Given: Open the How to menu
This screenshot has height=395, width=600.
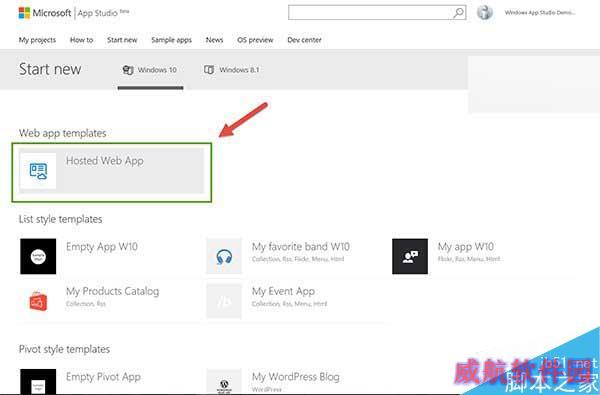Looking at the screenshot, I should 81,40.
